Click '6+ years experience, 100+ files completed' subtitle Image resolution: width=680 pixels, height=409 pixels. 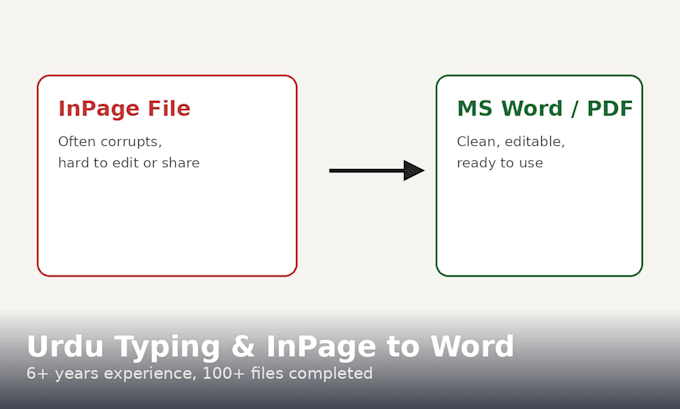pyautogui.click(x=199, y=373)
